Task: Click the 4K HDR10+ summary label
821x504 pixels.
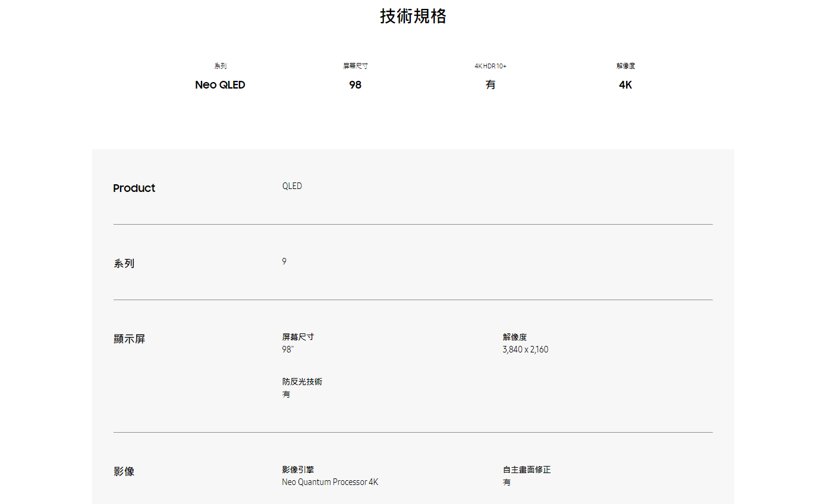Action: [490, 66]
